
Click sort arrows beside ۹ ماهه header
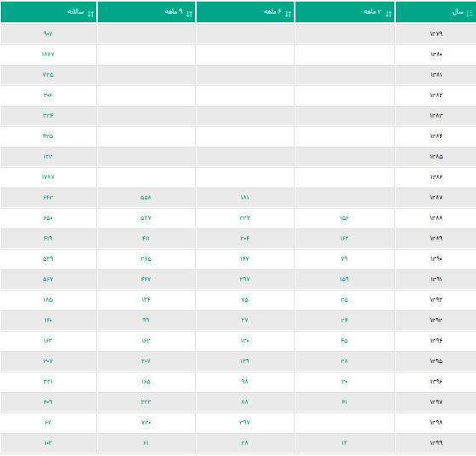pos(189,14)
